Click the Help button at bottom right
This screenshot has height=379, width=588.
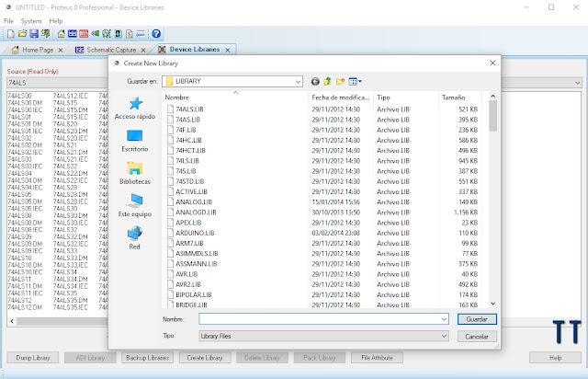click(x=555, y=358)
